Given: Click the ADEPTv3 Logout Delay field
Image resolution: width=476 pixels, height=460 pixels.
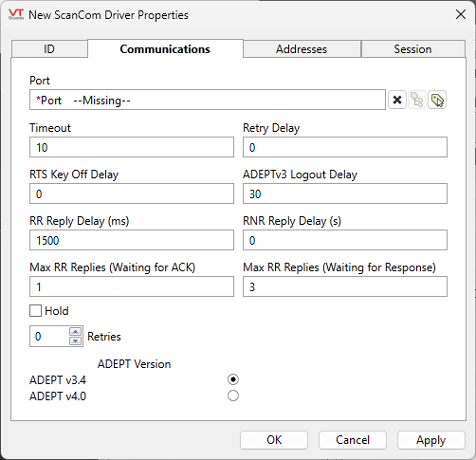Looking at the screenshot, I should point(345,193).
